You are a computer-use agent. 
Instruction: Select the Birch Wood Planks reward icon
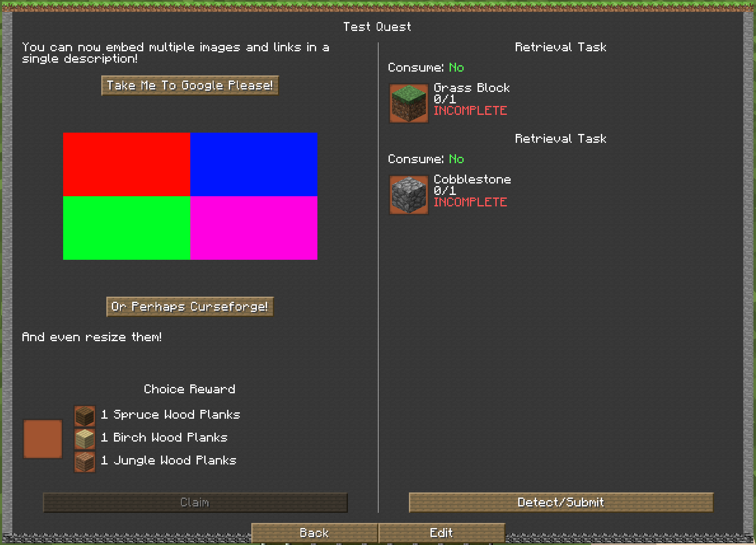pyautogui.click(x=85, y=438)
